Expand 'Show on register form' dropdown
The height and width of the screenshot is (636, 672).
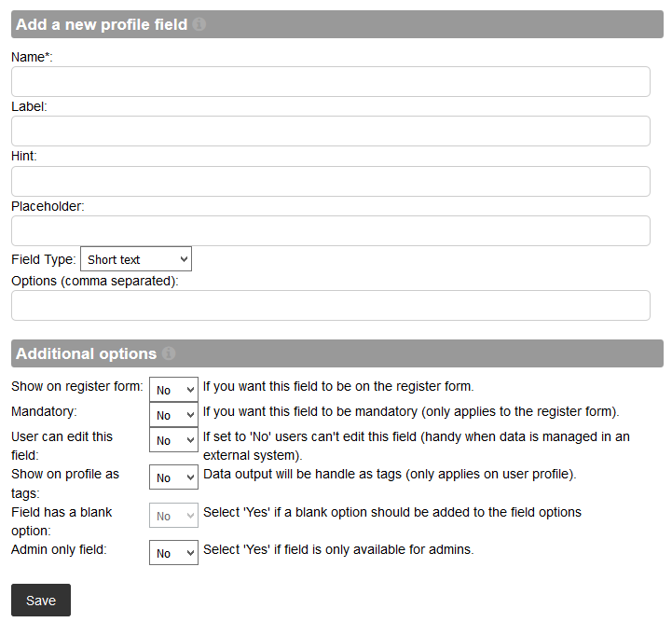[173, 390]
